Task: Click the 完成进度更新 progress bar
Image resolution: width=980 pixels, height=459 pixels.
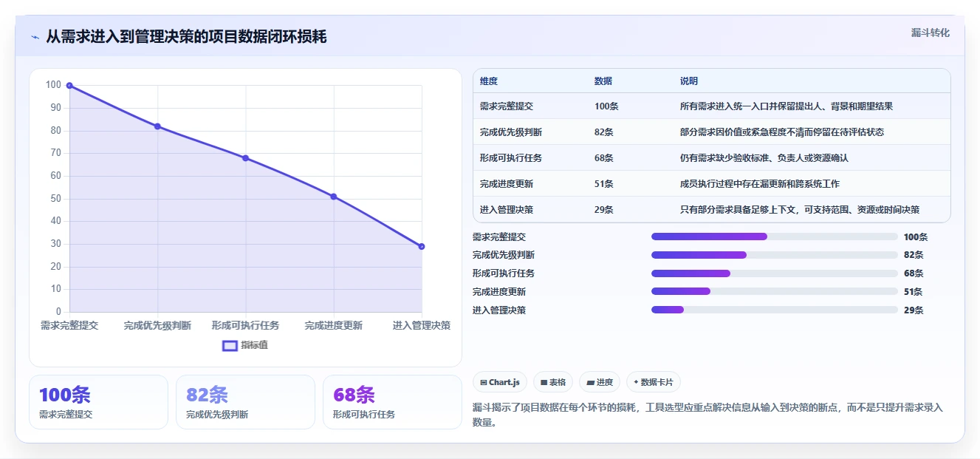Action: coord(775,291)
